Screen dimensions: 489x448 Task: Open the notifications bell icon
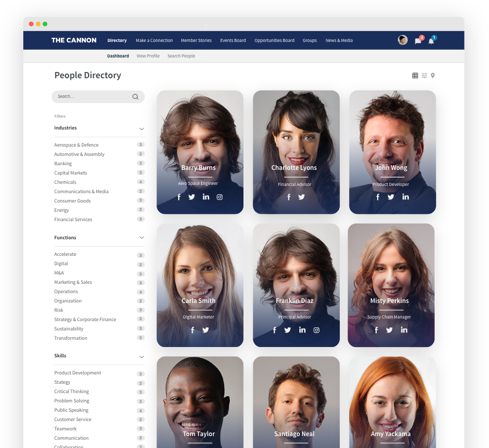[x=432, y=41]
